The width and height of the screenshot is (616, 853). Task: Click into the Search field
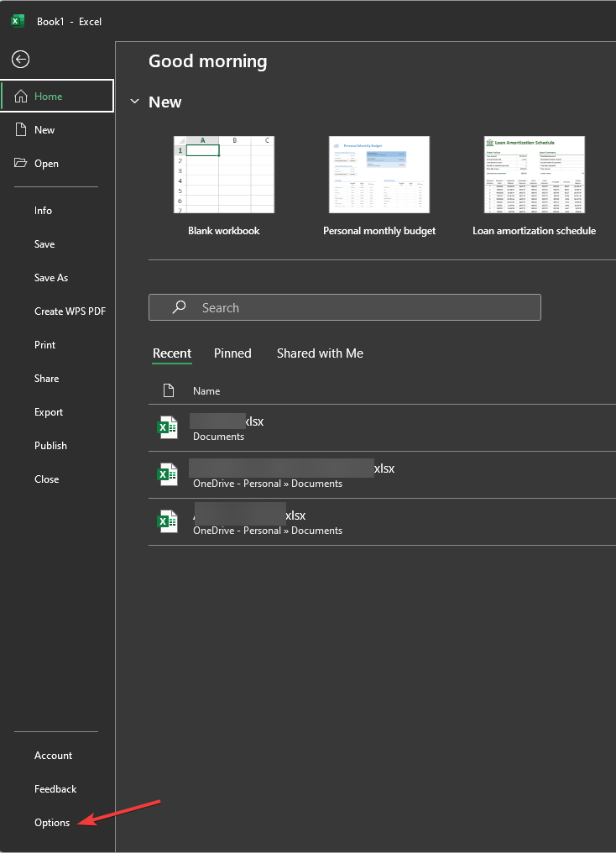pos(345,307)
